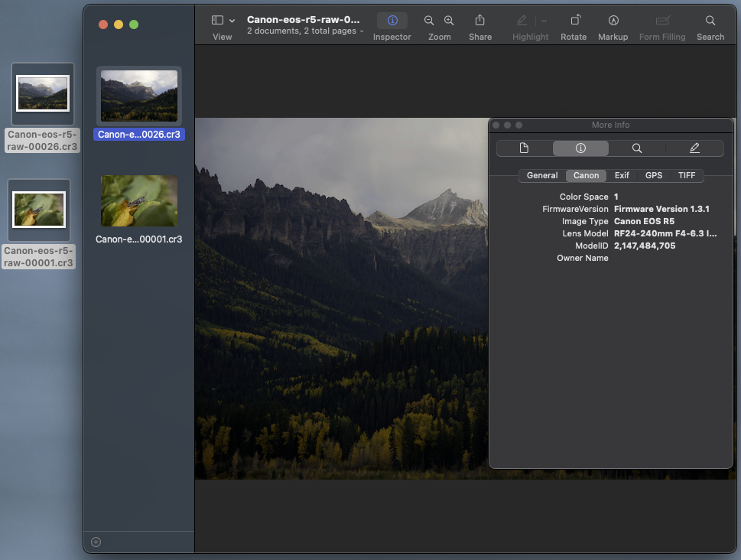Zoom in using the plus magnifier
741x560 pixels.
tap(449, 21)
